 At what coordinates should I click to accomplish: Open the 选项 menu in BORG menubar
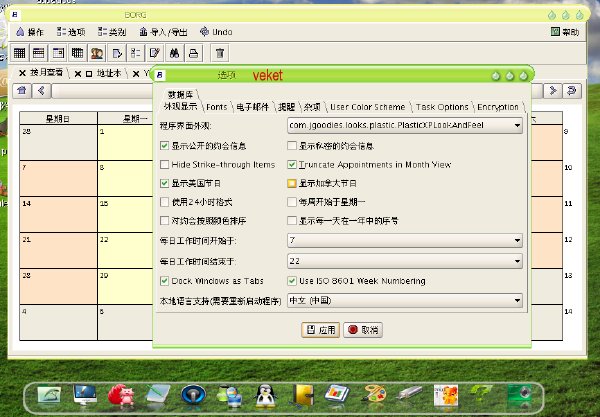(71, 32)
